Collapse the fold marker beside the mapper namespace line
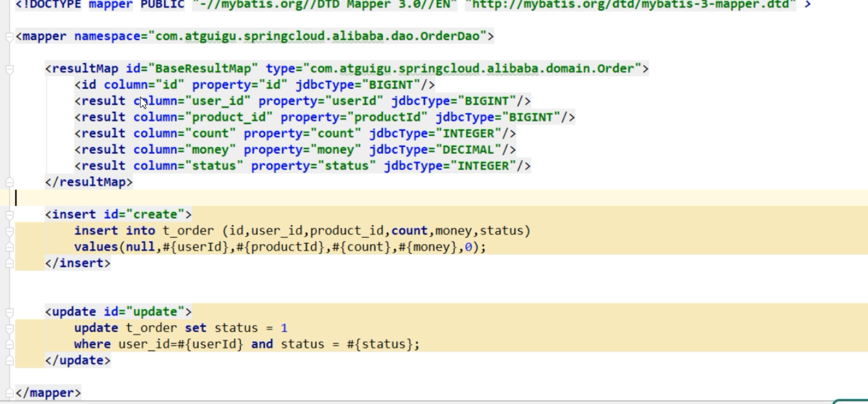 coord(9,37)
